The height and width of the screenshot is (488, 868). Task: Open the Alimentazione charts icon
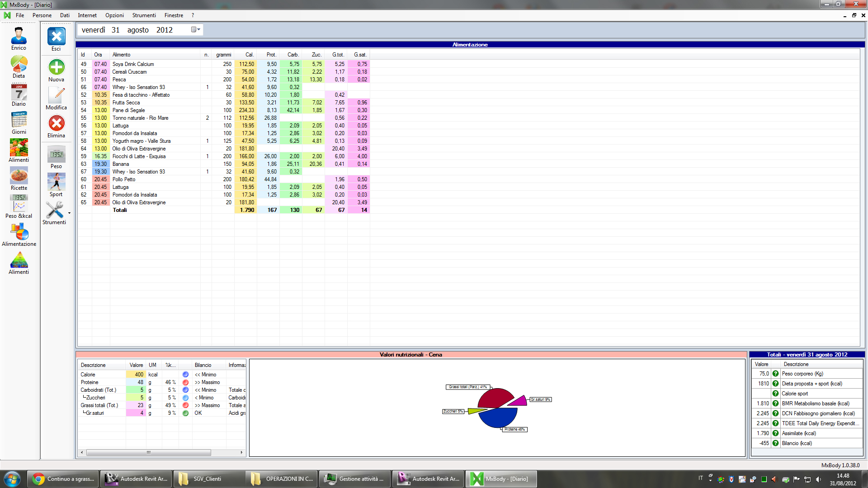(19, 232)
